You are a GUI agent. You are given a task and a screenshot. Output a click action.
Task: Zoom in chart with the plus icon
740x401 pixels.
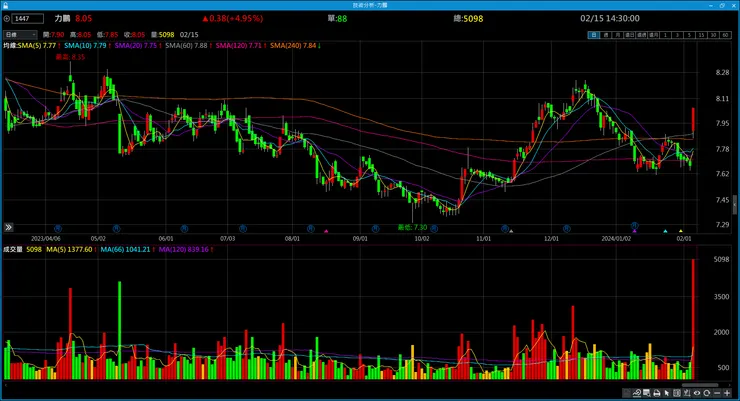click(x=727, y=393)
